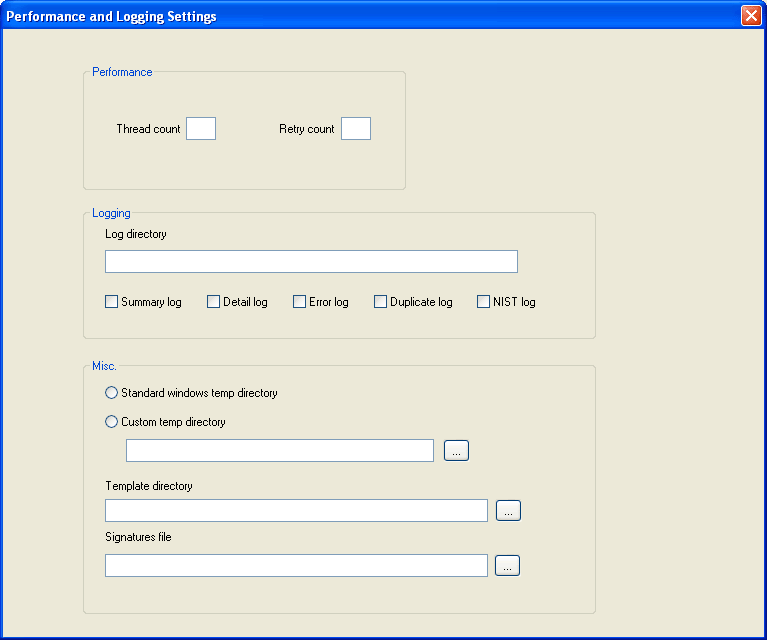Browse for the Signatures file

click(x=507, y=565)
